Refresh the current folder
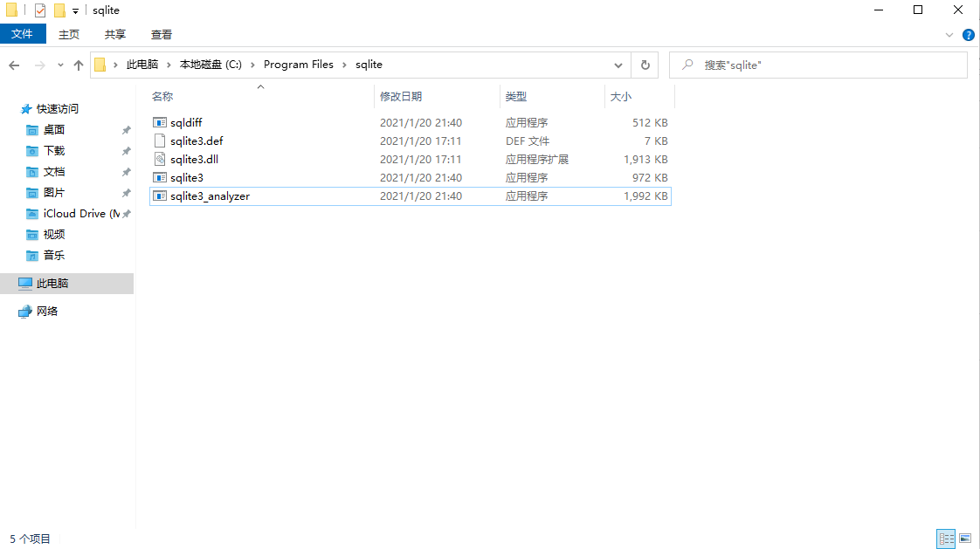The height and width of the screenshot is (549, 980). [645, 65]
